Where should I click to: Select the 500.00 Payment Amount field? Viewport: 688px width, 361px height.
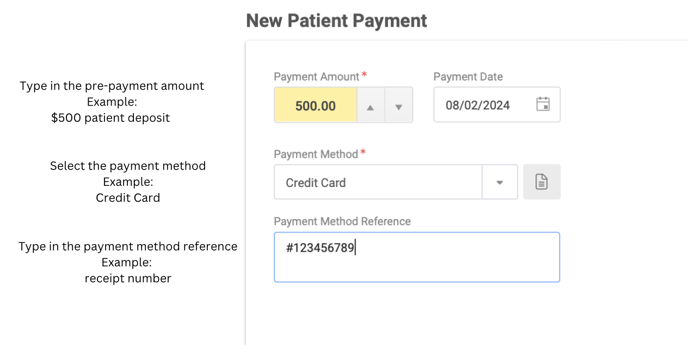tap(315, 105)
